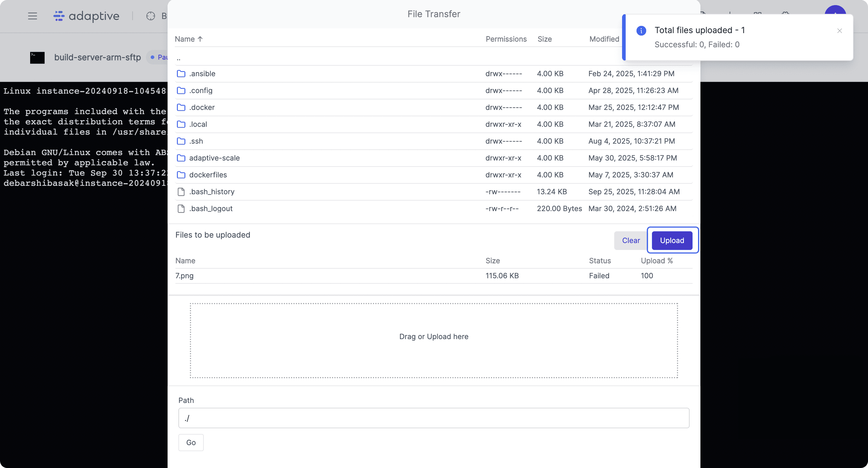Click the -rw-r--r-- permissions value

click(x=502, y=208)
